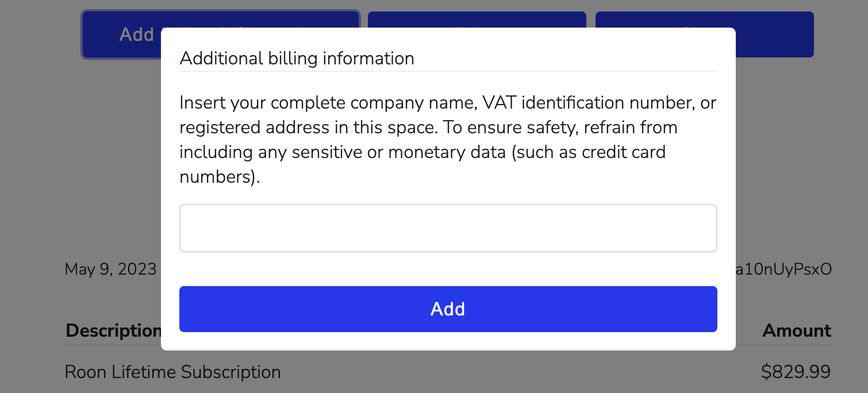The height and width of the screenshot is (393, 868).
Task: Click the Amount column header
Action: click(x=797, y=330)
